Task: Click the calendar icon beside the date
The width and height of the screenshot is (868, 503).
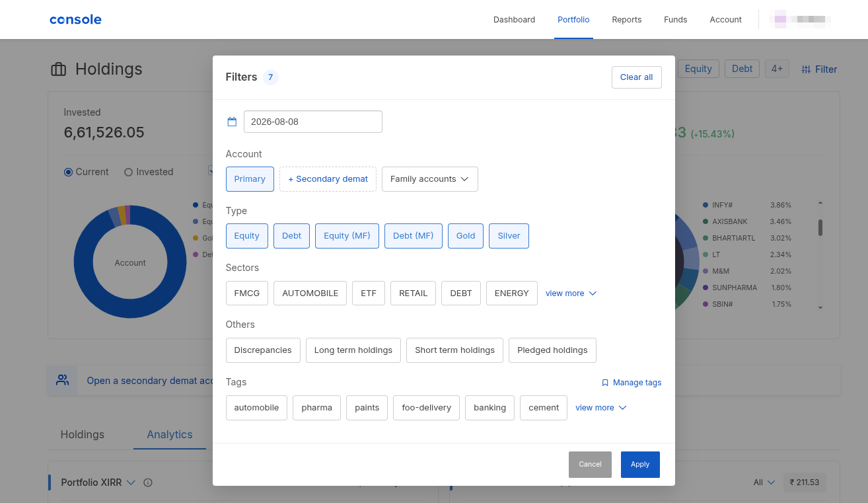Action: [232, 122]
